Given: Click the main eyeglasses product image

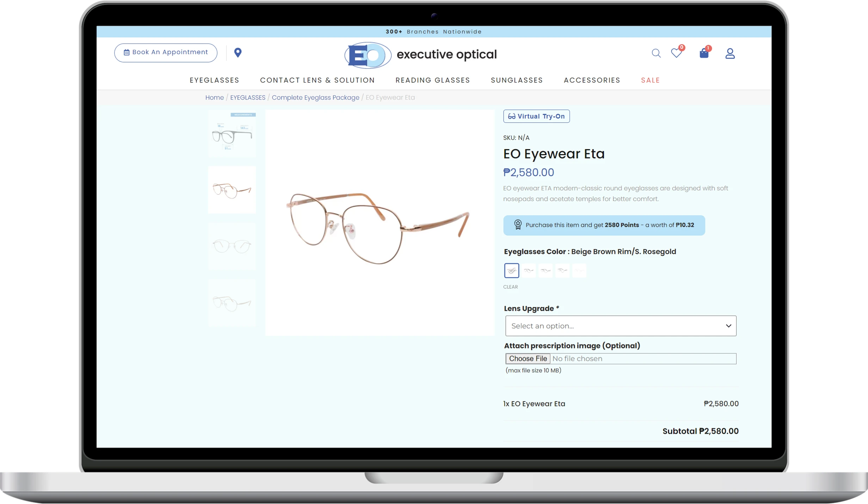Looking at the screenshot, I should tap(380, 223).
